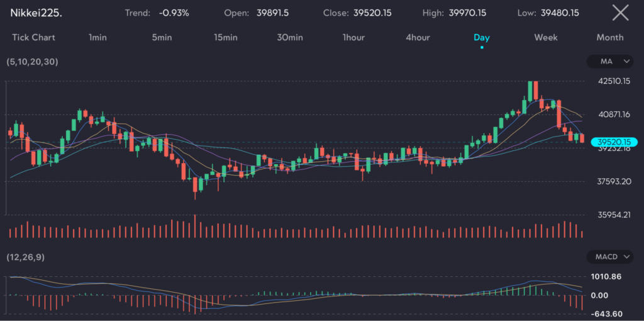Click the tallest volume bar
This screenshot has height=321, width=644.
pos(195,227)
